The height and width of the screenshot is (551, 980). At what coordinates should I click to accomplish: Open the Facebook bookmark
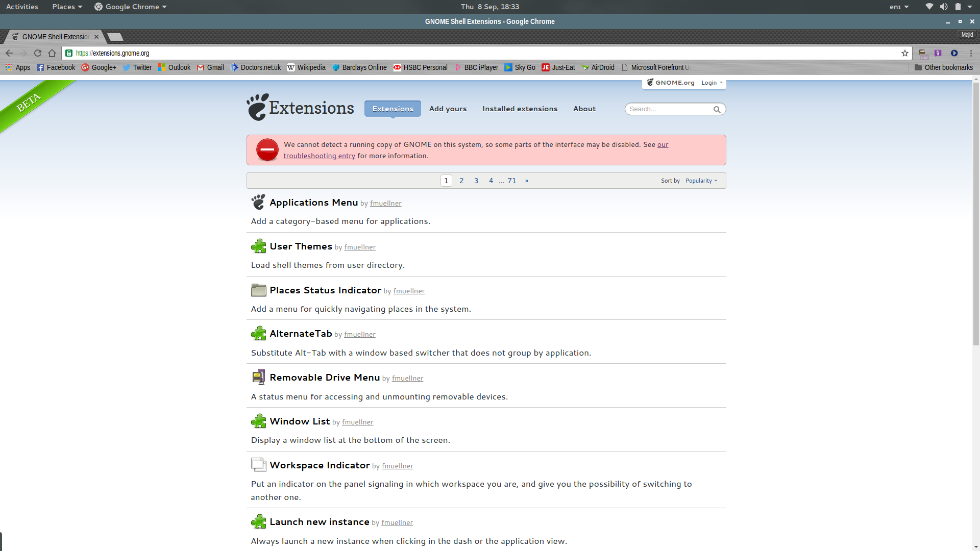click(56, 67)
